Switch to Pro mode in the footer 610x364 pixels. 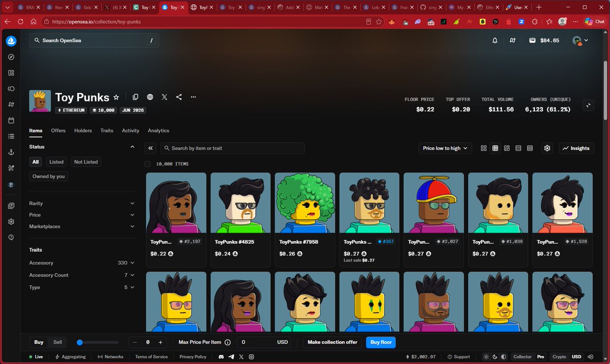(540, 357)
